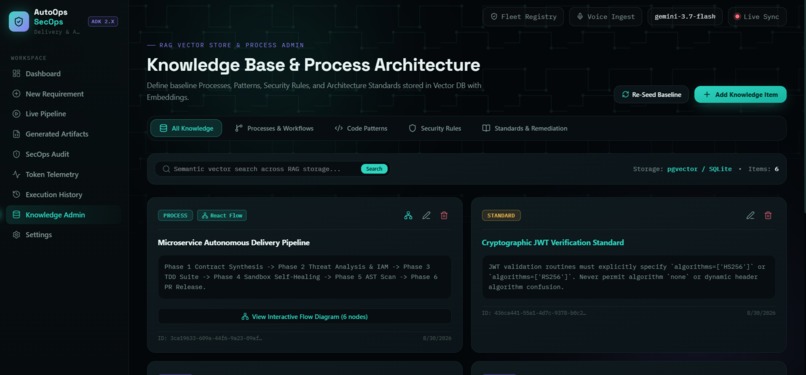Go to Live Pipeline page
This screenshot has height=375, width=806.
[63, 114]
